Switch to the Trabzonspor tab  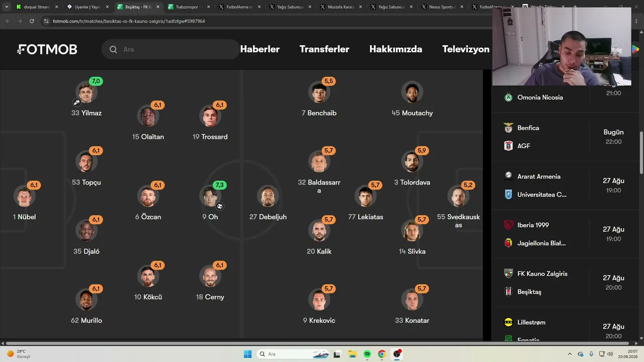[x=189, y=7]
